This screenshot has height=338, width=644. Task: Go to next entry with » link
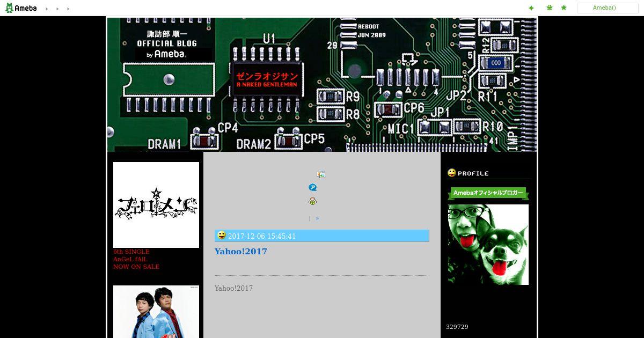(x=317, y=218)
